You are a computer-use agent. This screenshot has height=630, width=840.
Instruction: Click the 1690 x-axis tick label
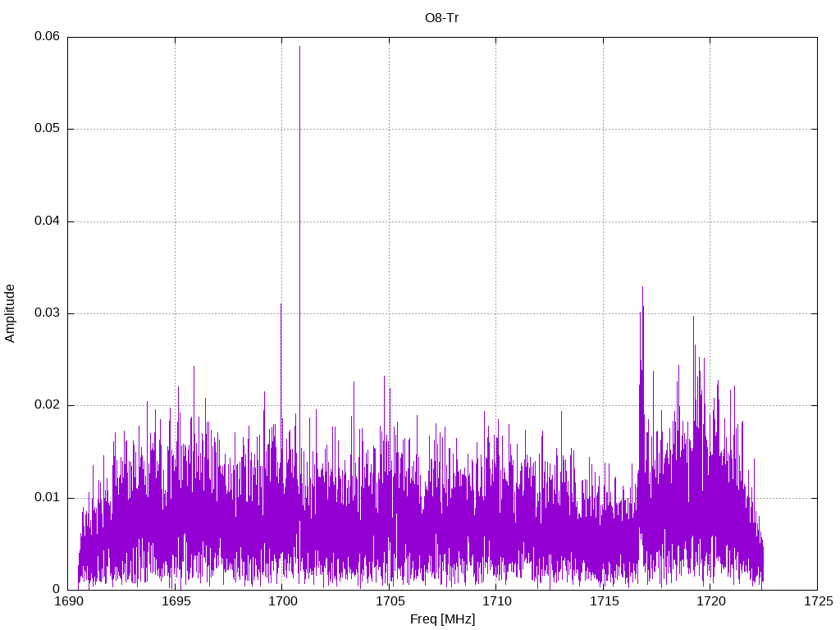pyautogui.click(x=68, y=602)
